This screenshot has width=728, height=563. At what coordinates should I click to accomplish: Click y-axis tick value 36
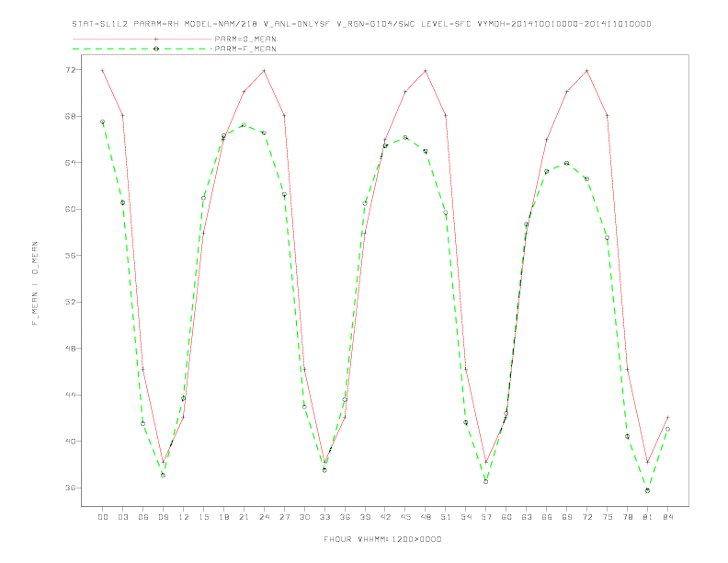click(71, 488)
